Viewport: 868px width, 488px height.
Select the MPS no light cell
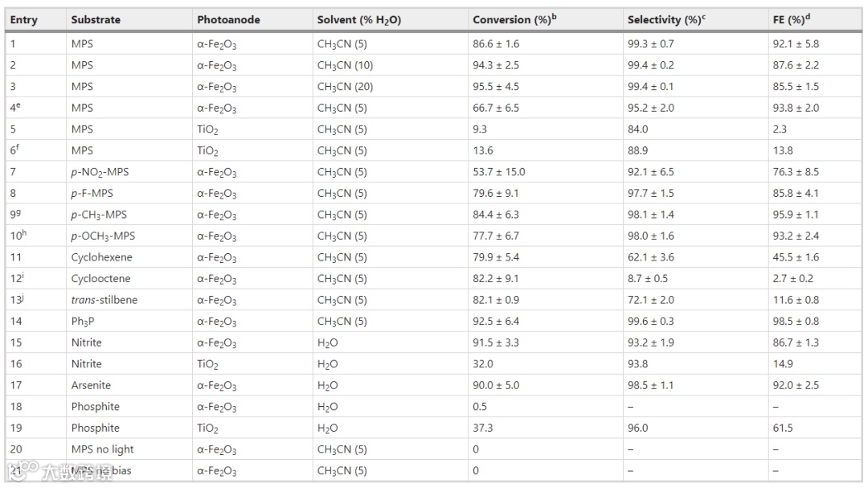pyautogui.click(x=102, y=449)
